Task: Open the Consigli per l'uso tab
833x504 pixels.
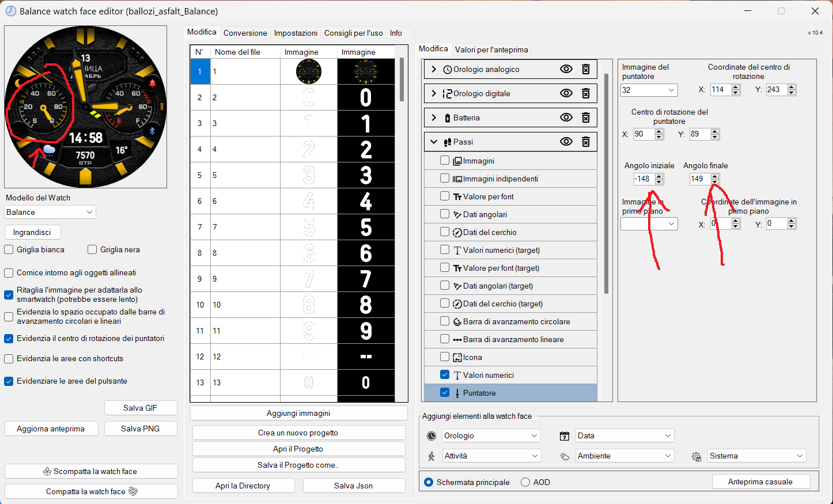Action: coord(354,33)
